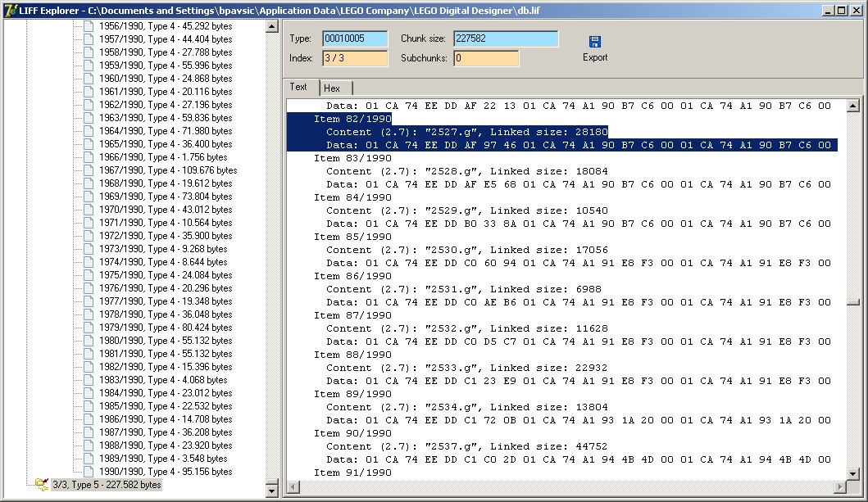Viewport: 868px width, 502px height.
Task: Click file icon of 1956/1990 entry
Action: (x=89, y=26)
